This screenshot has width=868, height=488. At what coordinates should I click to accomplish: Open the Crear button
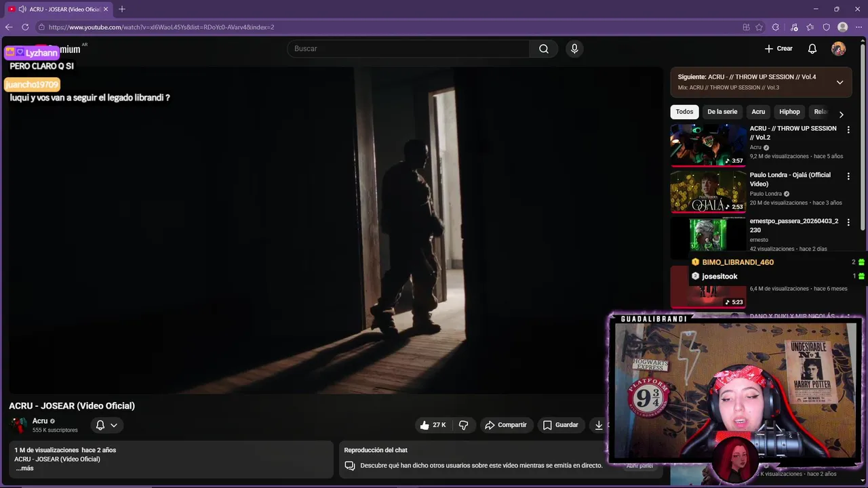pos(778,49)
